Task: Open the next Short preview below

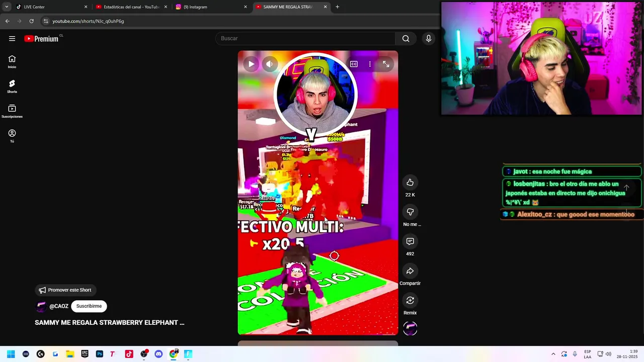Action: pos(318,343)
